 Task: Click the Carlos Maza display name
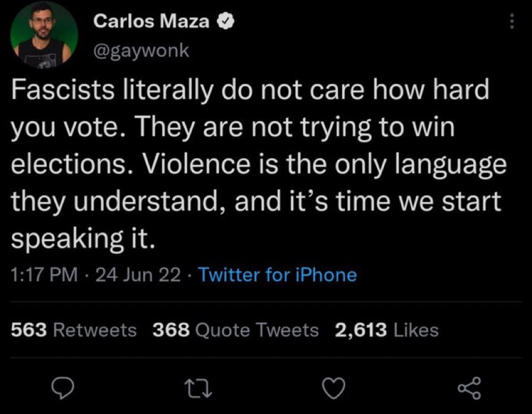pos(151,21)
